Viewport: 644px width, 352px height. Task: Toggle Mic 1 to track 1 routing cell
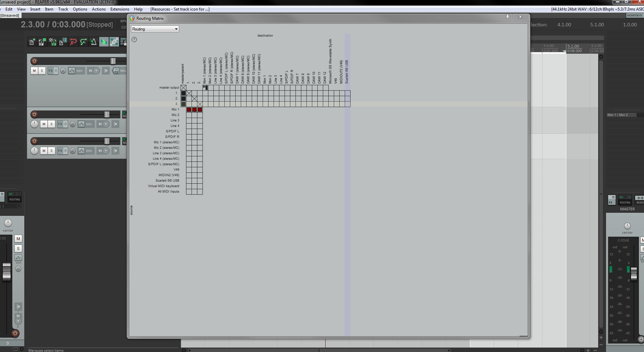click(189, 109)
